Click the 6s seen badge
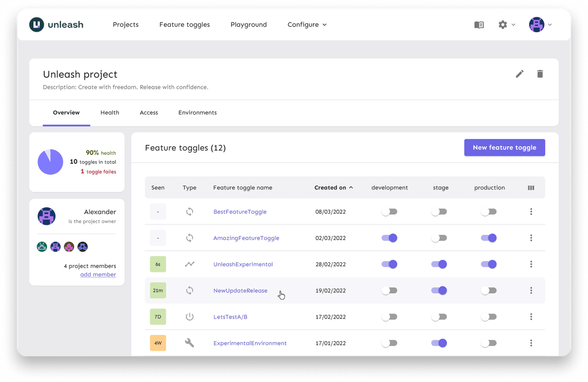Screen dimensions: 588x382 [158, 264]
